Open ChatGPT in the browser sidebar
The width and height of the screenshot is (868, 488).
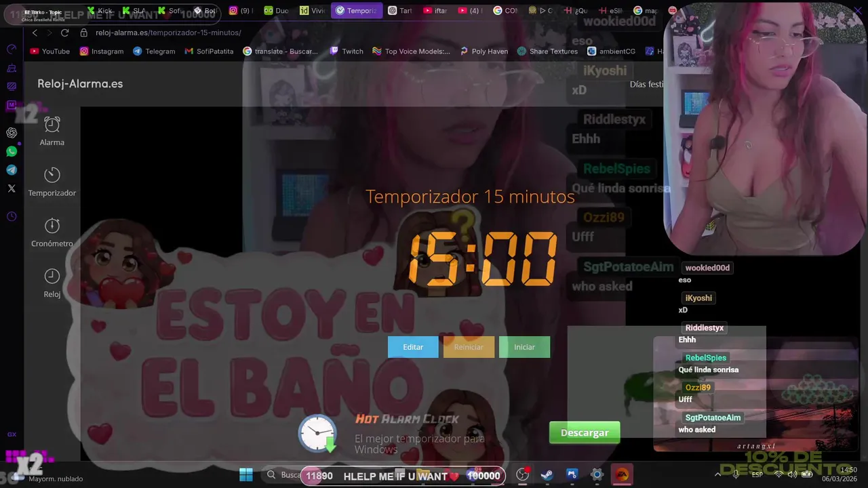[12, 133]
